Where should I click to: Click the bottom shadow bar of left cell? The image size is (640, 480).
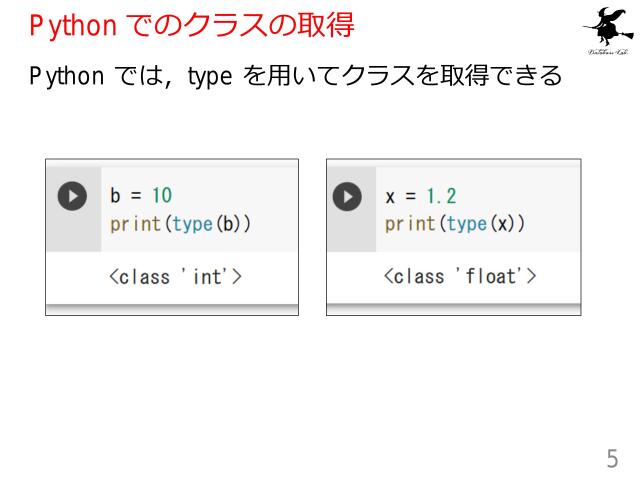coord(172,309)
